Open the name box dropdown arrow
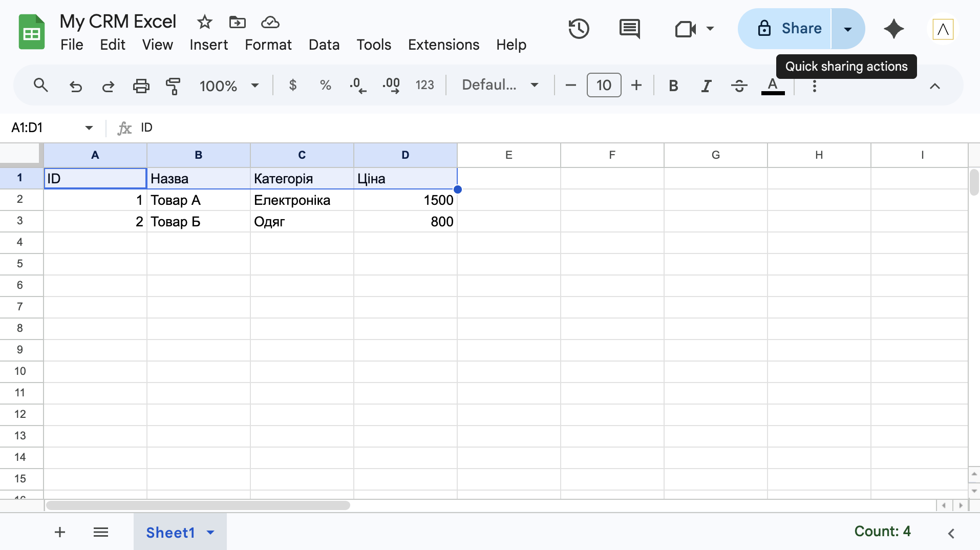The height and width of the screenshot is (550, 980). (x=89, y=128)
